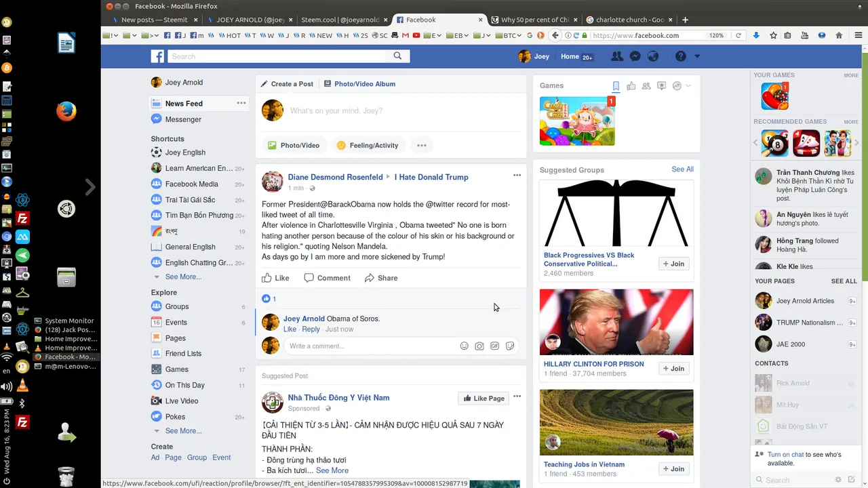Open the Firefox hamburger menu
Image resolution: width=868 pixels, height=488 pixels.
858,35
